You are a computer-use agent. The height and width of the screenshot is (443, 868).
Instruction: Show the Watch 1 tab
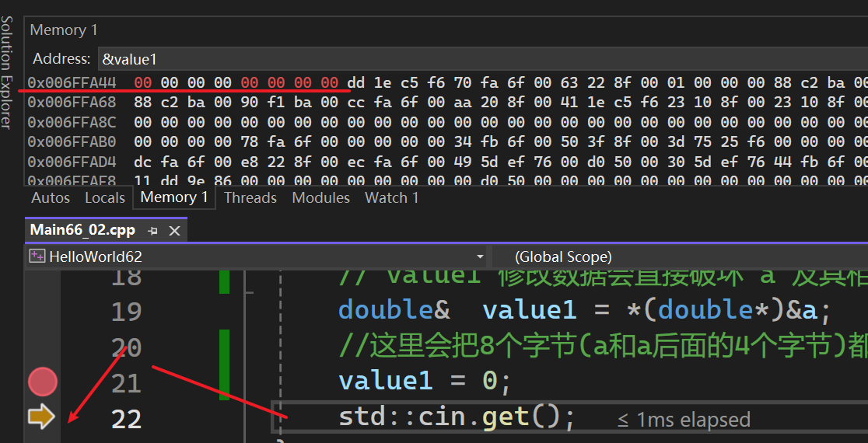tap(392, 197)
